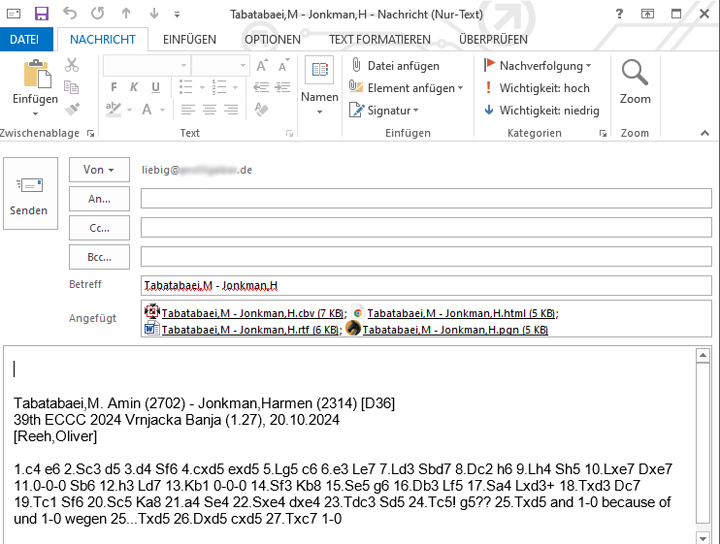Image resolution: width=720 pixels, height=544 pixels.
Task: Click the Undo arrow in title bar
Action: (69, 14)
